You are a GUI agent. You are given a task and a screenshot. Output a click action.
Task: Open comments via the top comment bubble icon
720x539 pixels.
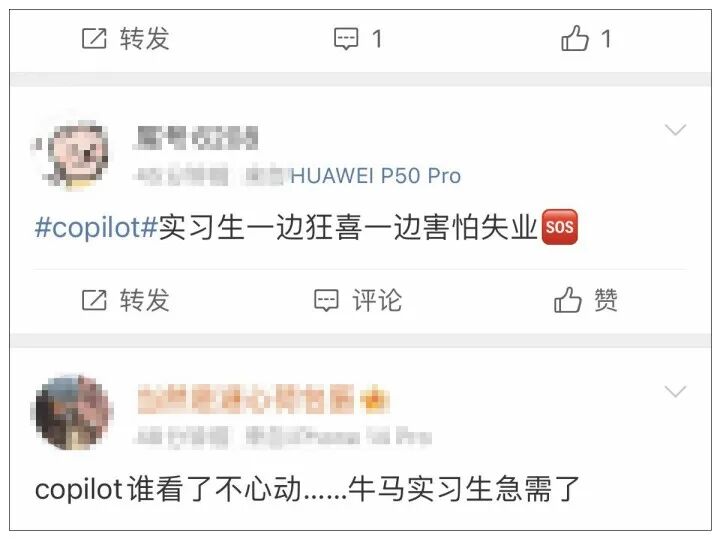[346, 39]
